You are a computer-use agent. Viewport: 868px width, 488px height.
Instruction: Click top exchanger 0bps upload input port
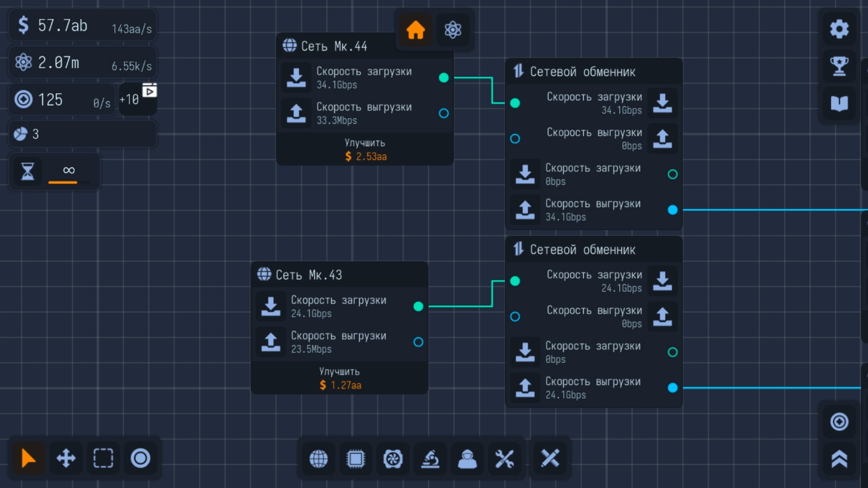click(x=515, y=139)
